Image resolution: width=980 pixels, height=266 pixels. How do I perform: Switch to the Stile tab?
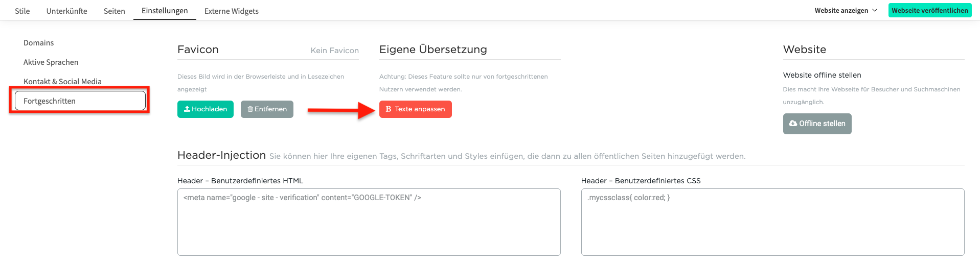pos(22,11)
